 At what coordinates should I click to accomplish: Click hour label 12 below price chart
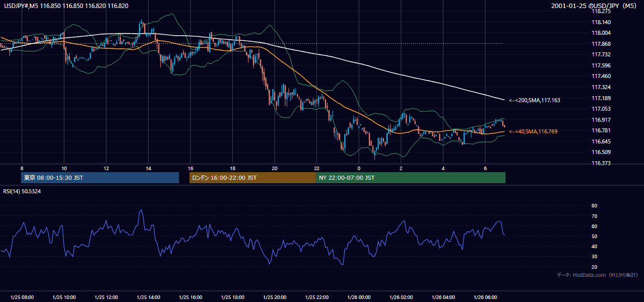click(x=106, y=168)
